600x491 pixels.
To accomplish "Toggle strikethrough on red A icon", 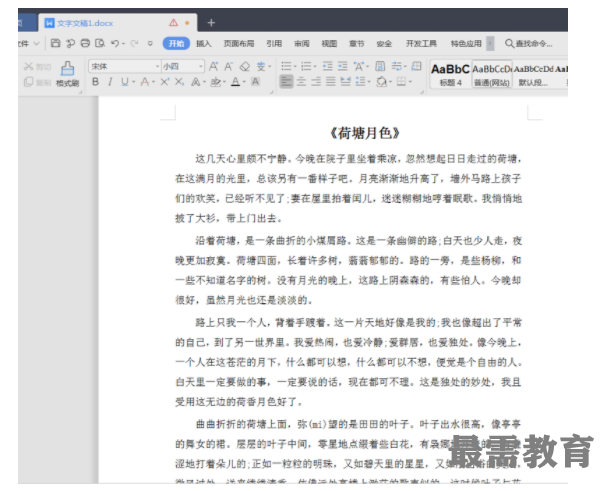I will (145, 82).
